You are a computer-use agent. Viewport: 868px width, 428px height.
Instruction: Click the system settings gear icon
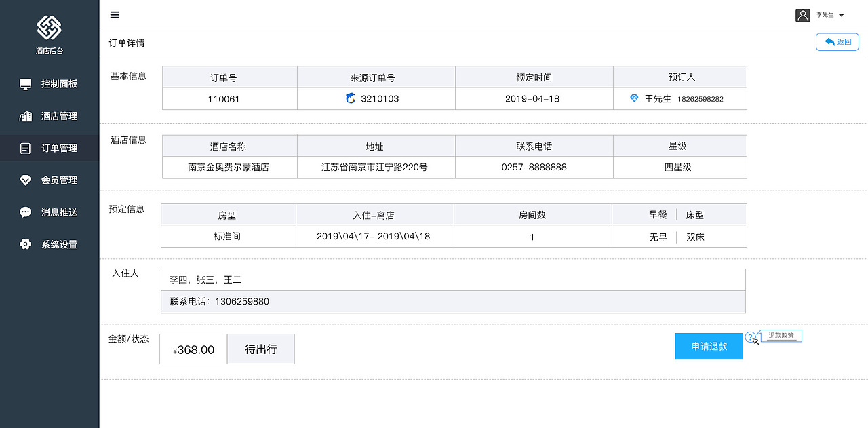[x=26, y=244]
